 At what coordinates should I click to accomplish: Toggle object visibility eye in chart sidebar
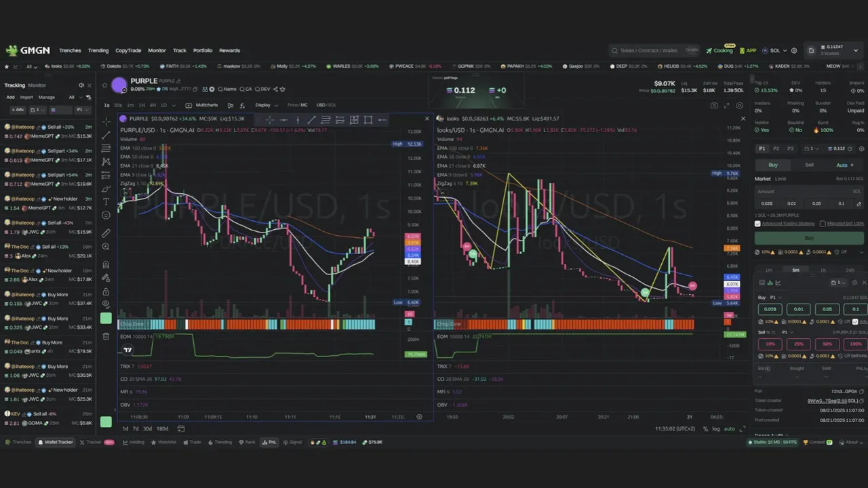(106, 304)
